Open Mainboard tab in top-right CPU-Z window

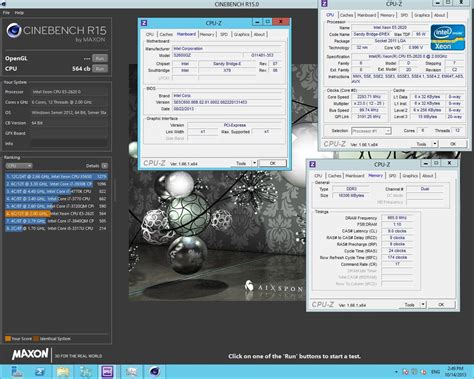click(366, 15)
